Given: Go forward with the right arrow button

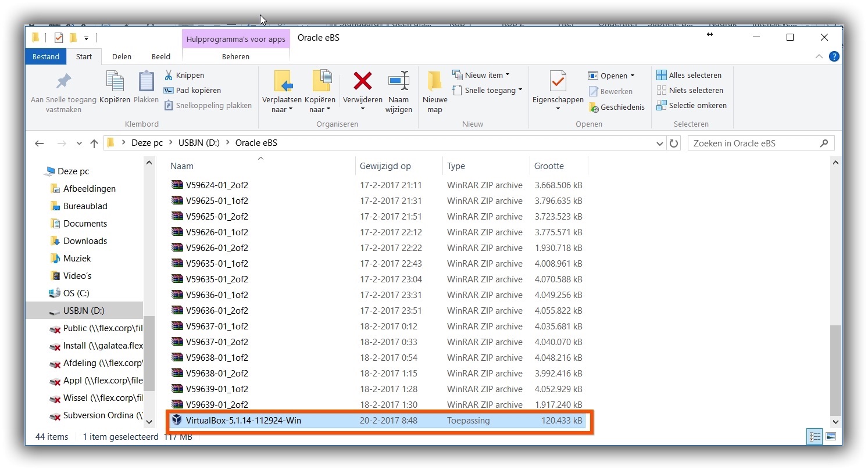Looking at the screenshot, I should click(61, 143).
